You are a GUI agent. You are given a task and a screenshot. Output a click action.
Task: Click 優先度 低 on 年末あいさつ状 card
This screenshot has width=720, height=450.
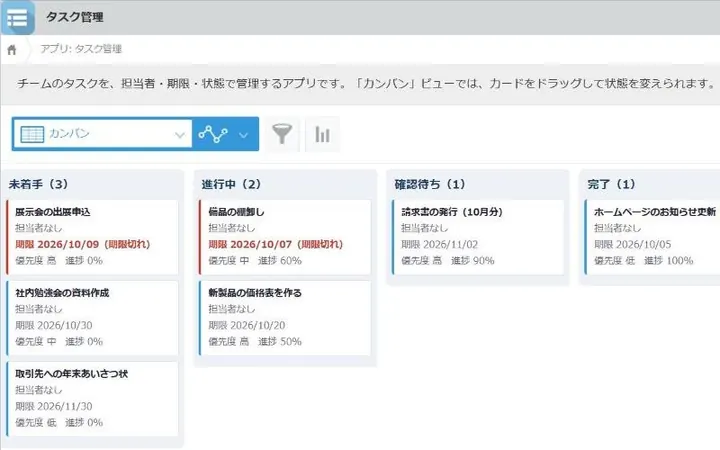36,422
